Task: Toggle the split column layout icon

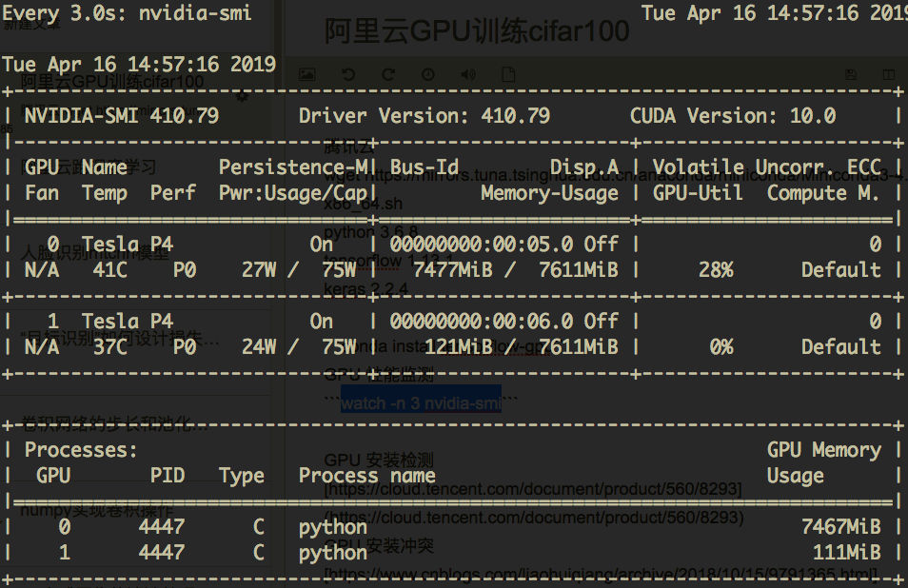Action: [889, 74]
